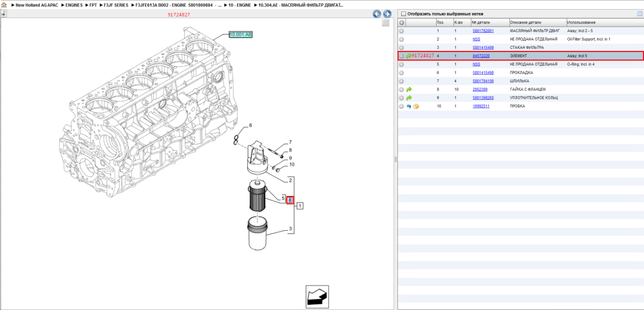This screenshot has width=644, height=310.
Task: Open part number 2852389 link
Action: click(x=480, y=89)
